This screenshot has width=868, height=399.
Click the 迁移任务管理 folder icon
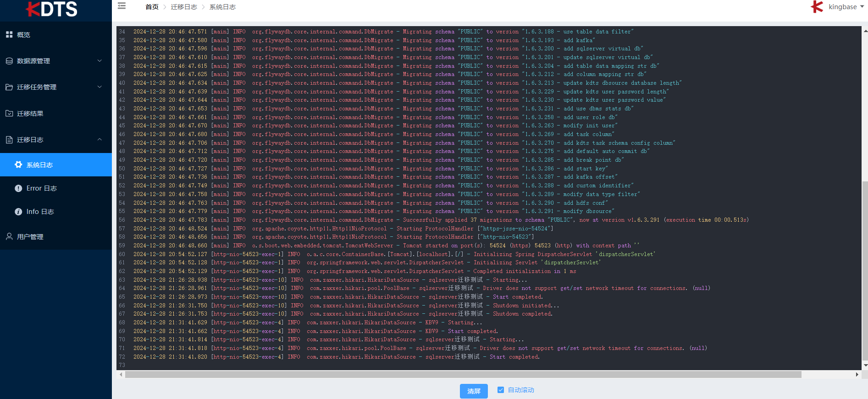[x=9, y=87]
